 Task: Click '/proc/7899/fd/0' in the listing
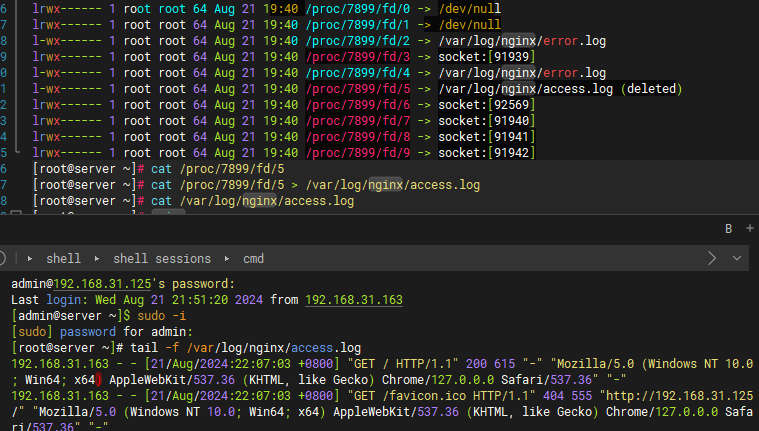358,9
